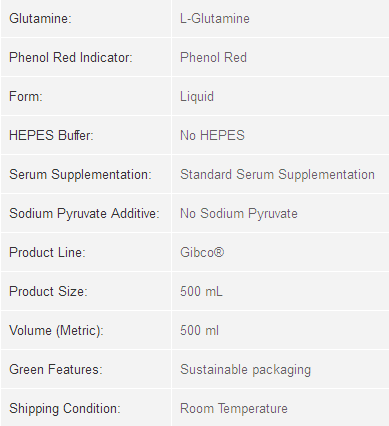Select the L-Glutamine value
Viewport: 389px width, 426px height.
coord(215,18)
